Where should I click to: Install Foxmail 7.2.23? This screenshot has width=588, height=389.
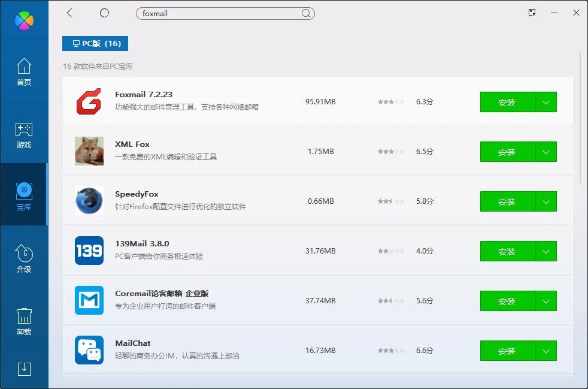click(x=507, y=102)
